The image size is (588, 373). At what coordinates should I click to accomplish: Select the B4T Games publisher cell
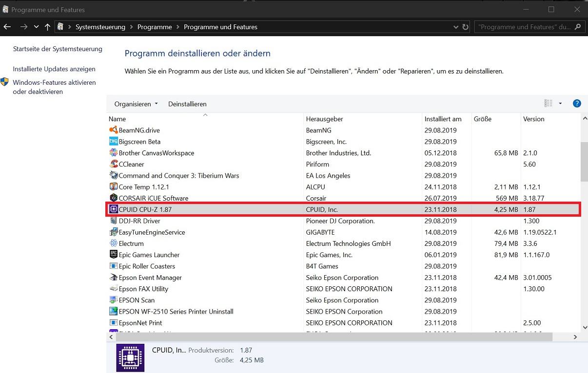[x=322, y=266]
